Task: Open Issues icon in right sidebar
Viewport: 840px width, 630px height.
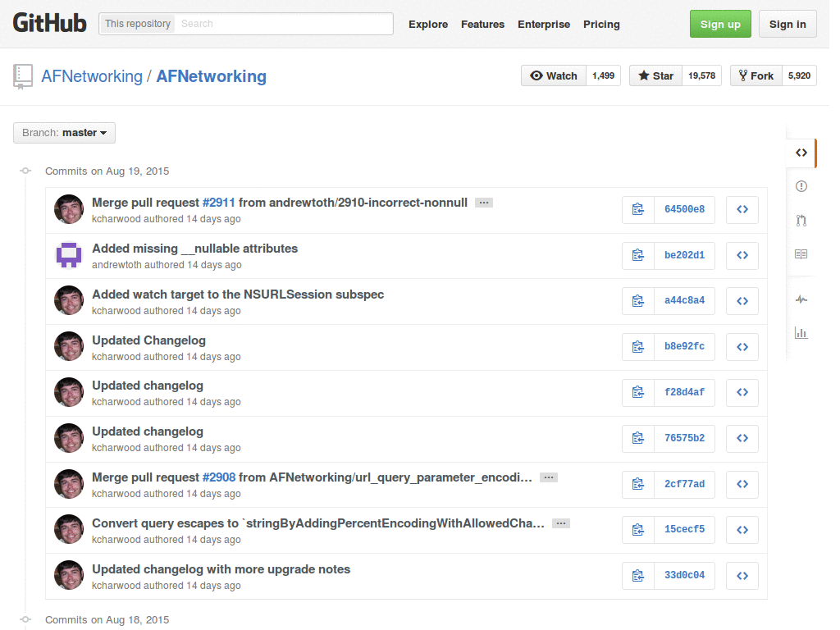Action: [801, 186]
